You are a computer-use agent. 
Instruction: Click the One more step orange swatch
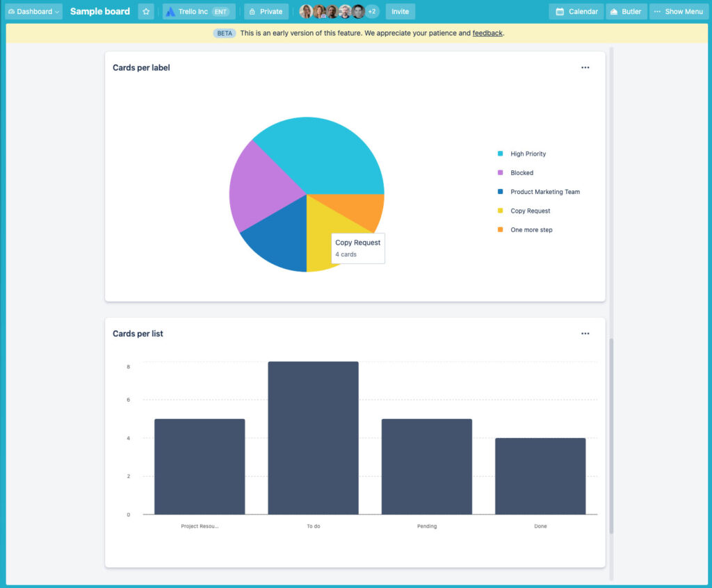pyautogui.click(x=499, y=229)
